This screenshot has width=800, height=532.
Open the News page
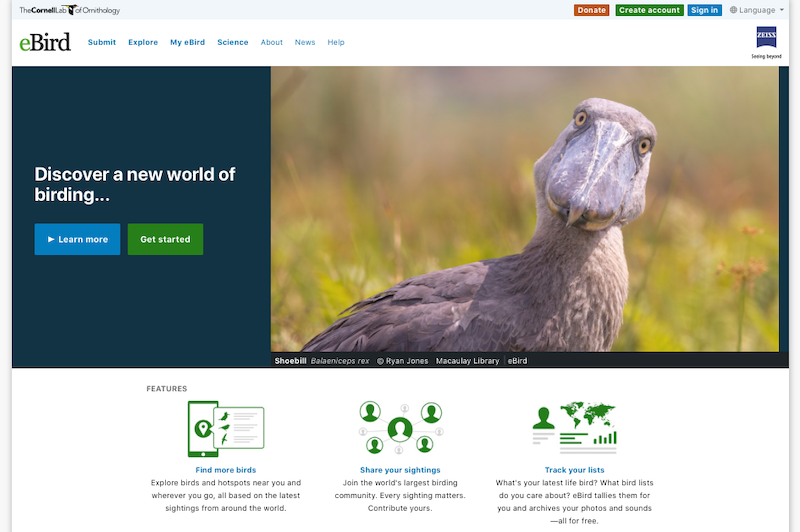(x=305, y=42)
